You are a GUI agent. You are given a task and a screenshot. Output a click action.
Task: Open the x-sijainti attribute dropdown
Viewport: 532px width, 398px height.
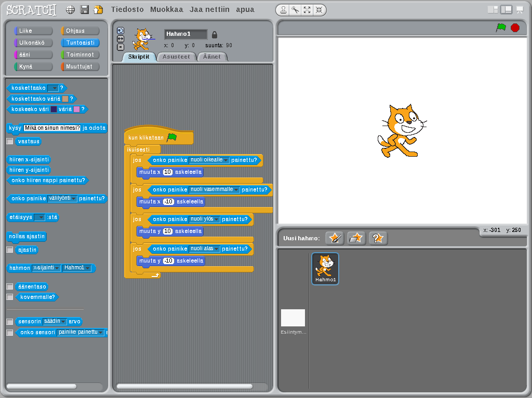tap(46, 268)
